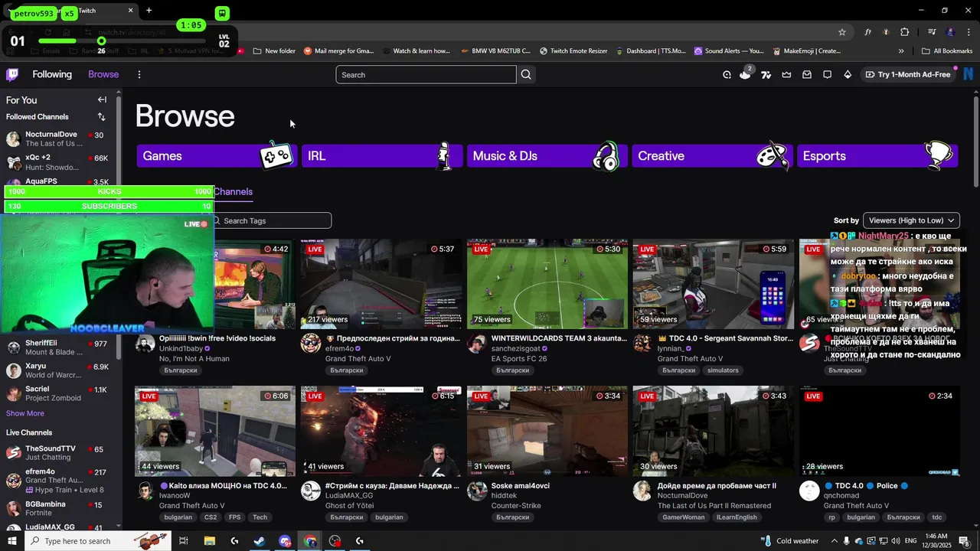Select the IRL category banner
Screen dimensions: 980x551
[381, 155]
